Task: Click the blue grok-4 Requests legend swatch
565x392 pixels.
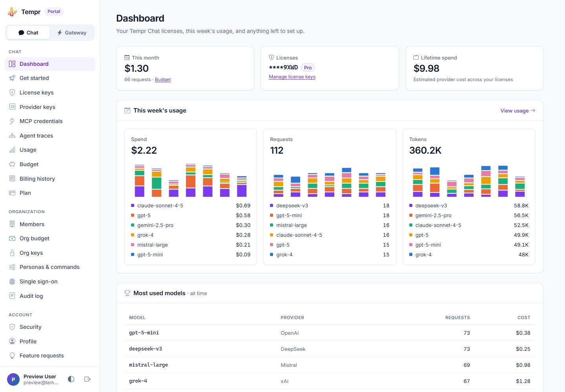Action: click(272, 254)
